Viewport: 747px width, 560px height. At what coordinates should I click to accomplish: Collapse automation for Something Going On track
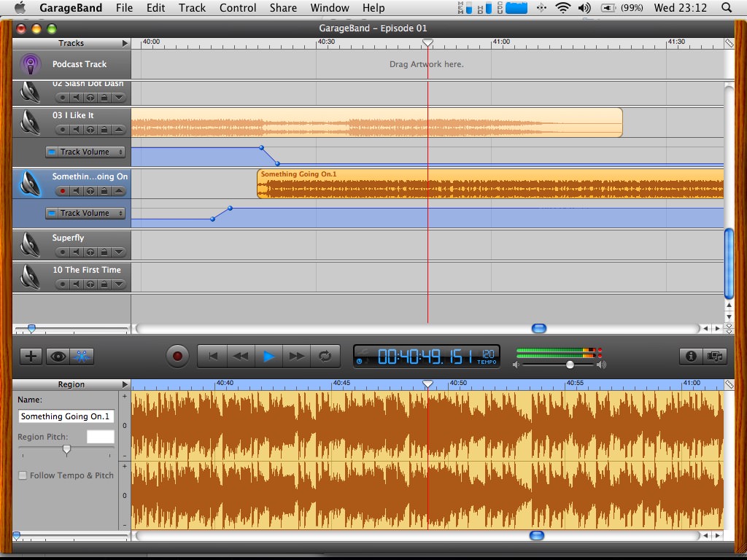pyautogui.click(x=119, y=191)
